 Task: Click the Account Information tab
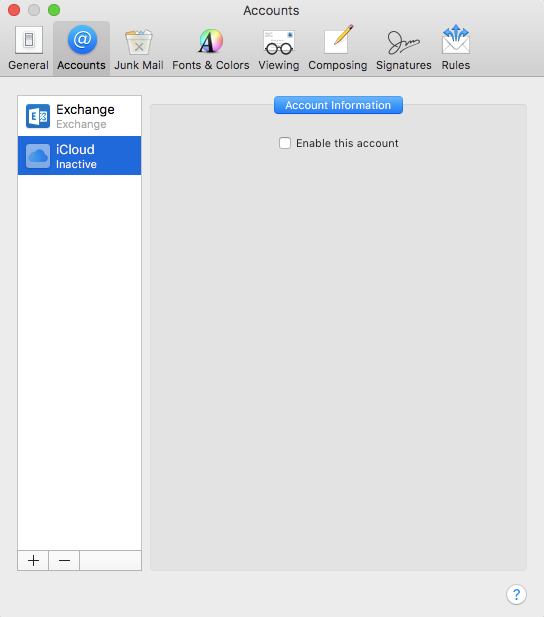click(338, 105)
